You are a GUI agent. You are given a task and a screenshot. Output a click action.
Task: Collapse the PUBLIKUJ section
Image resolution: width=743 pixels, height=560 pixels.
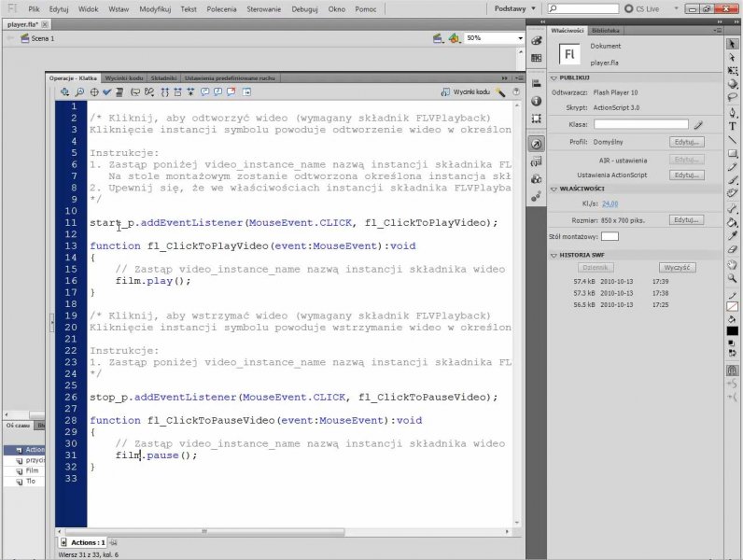coord(554,78)
